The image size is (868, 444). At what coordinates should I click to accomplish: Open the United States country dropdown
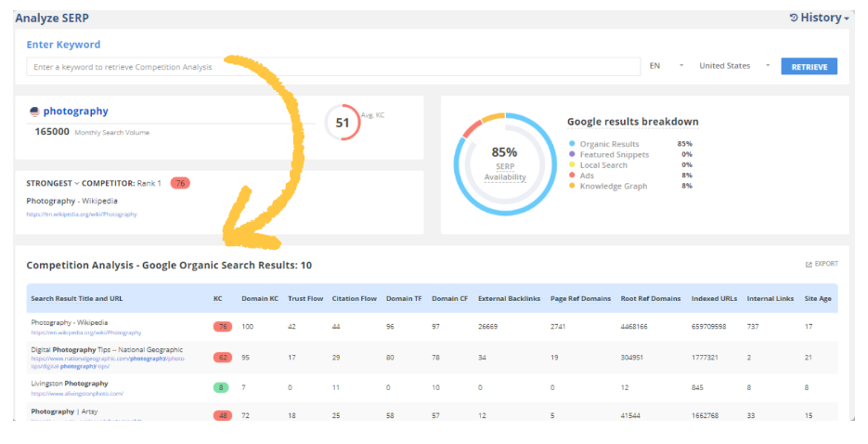(735, 66)
